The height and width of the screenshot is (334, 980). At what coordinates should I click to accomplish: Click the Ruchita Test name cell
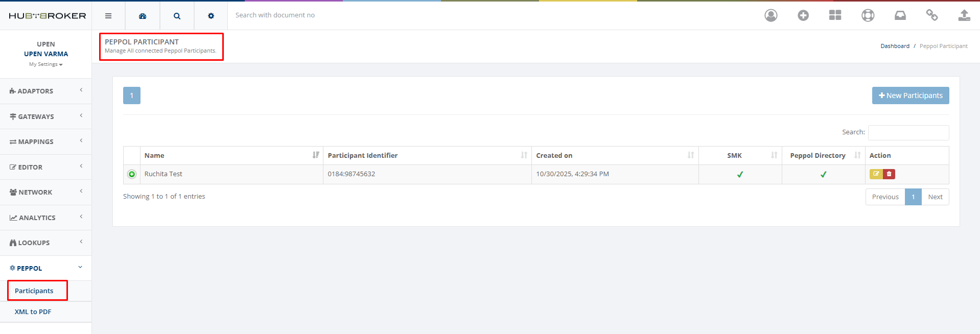pyautogui.click(x=231, y=174)
